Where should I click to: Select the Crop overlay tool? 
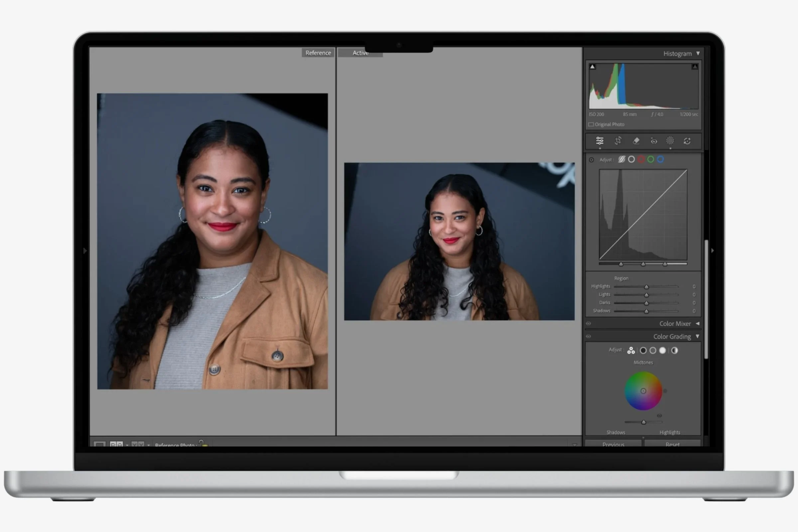pos(618,140)
